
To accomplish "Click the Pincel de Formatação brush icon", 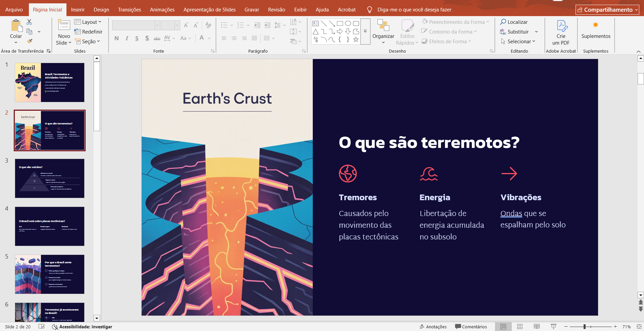I will tap(30, 41).
